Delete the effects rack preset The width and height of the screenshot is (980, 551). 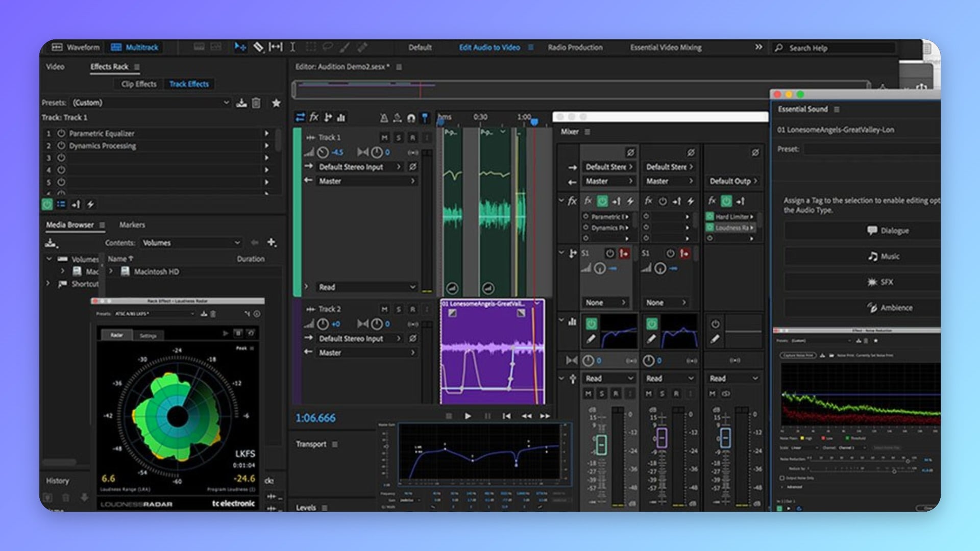tap(256, 103)
